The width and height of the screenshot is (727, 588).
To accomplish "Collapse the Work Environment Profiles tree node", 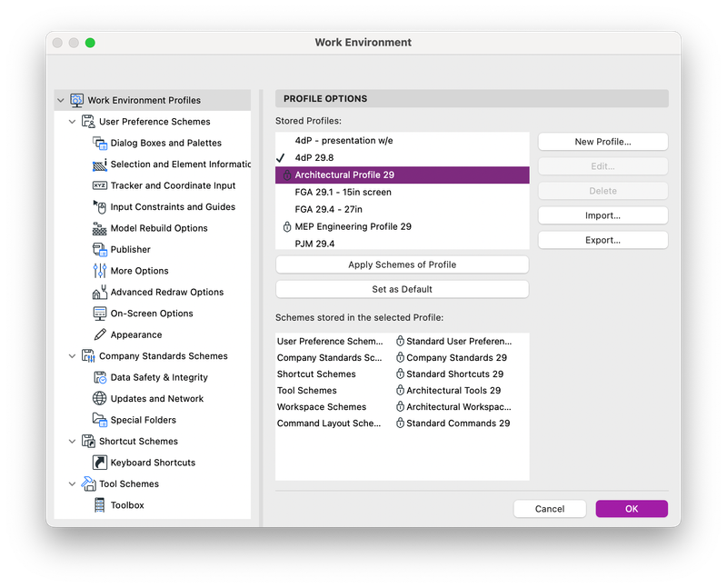I will tap(60, 100).
